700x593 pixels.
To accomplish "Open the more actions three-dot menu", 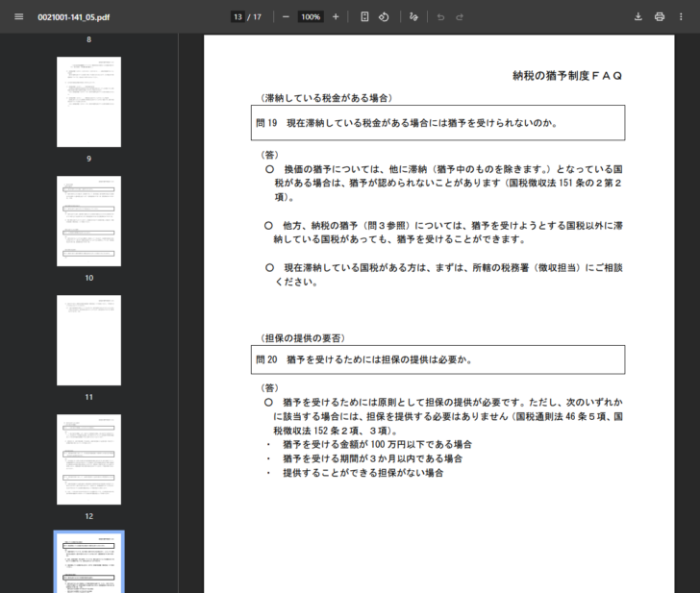I will tap(681, 17).
